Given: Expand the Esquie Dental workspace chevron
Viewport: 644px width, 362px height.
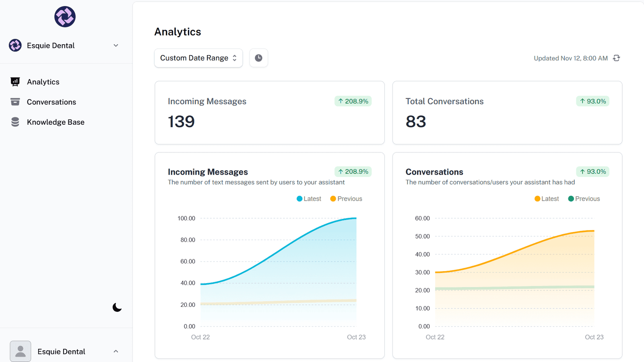Looking at the screenshot, I should coord(116,45).
